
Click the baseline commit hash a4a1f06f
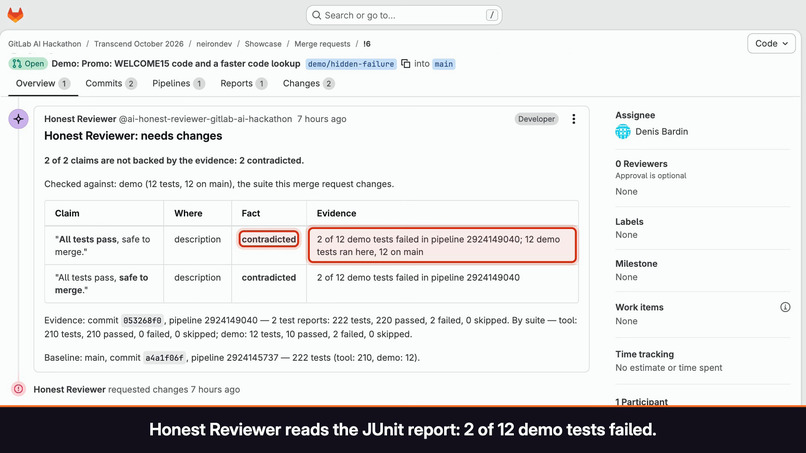click(x=164, y=358)
